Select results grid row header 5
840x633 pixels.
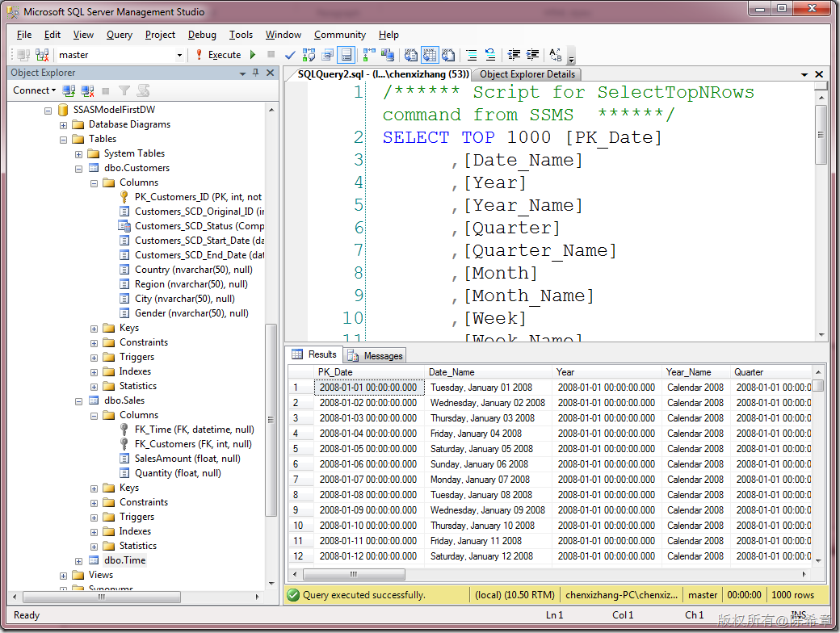(x=300, y=449)
